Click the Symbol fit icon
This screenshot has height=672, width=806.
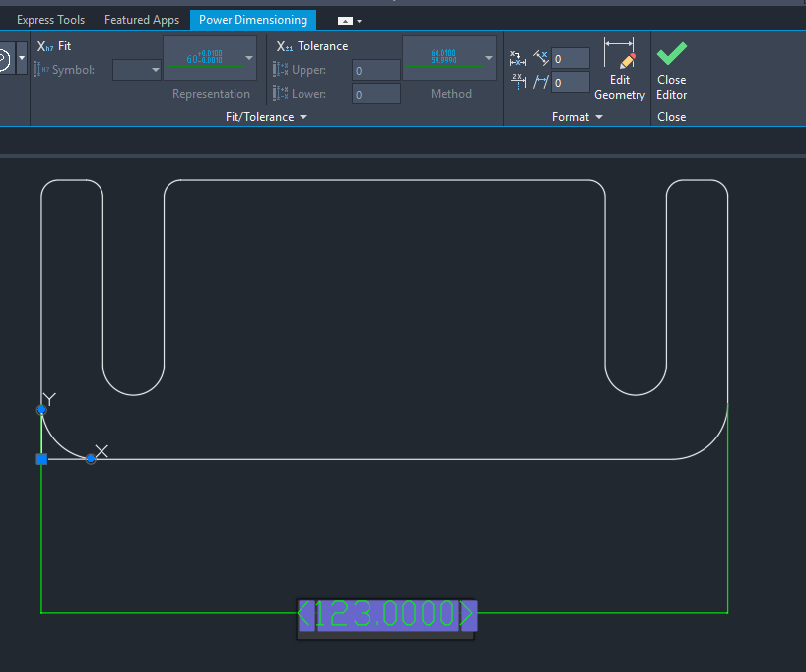(x=41, y=69)
